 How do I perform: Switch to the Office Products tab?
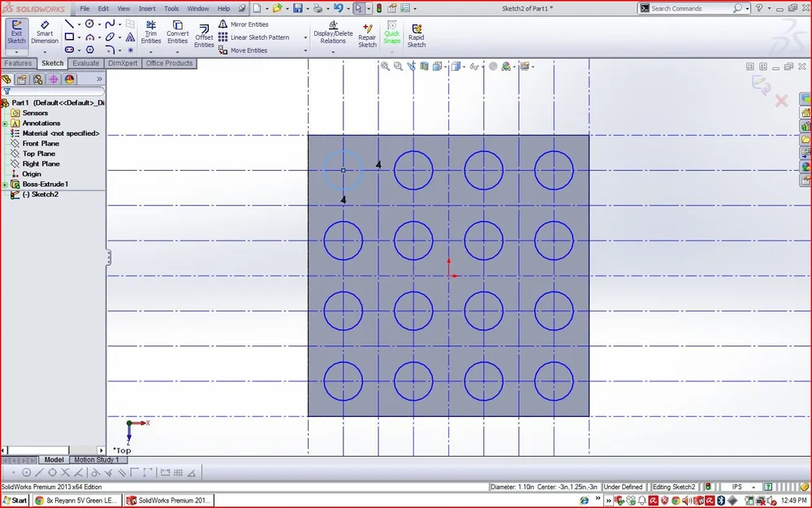pyautogui.click(x=169, y=63)
